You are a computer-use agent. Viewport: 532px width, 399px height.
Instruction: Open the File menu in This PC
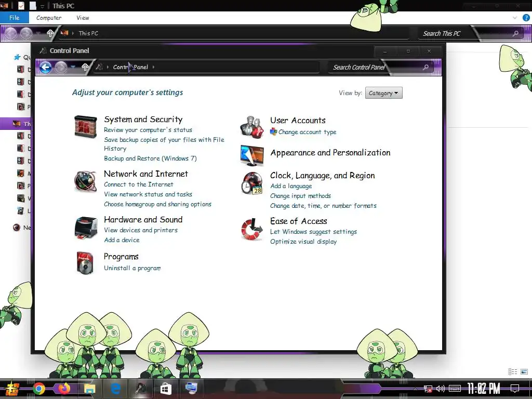tap(14, 18)
